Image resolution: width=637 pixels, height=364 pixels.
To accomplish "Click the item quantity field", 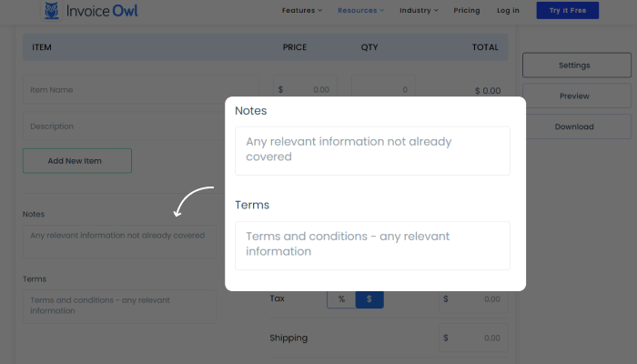I will (383, 90).
